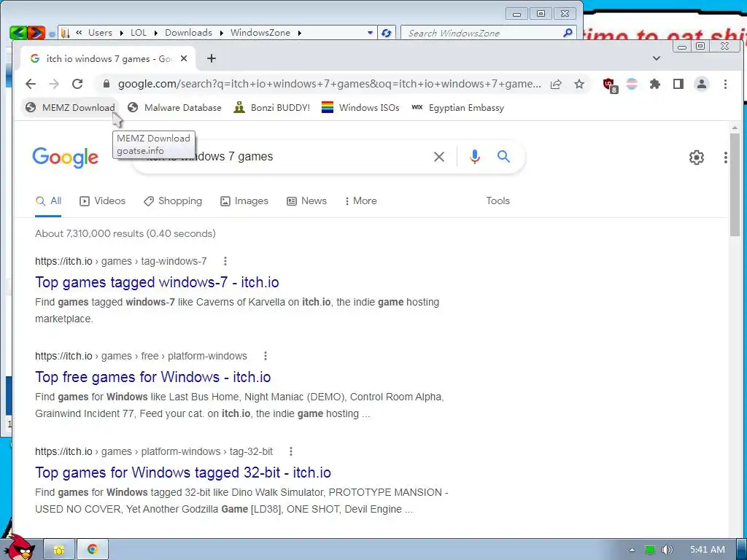Select Downloads in Explorer's address path
747x560 pixels.
(x=189, y=33)
